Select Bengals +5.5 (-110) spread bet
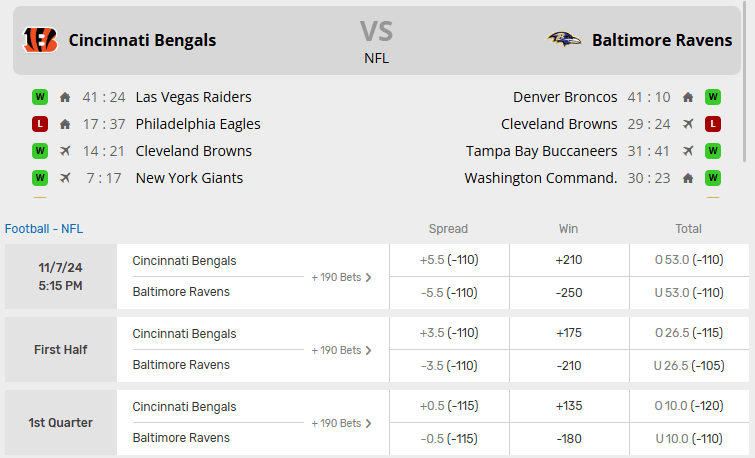Image resolution: width=755 pixels, height=458 pixels. (x=449, y=260)
